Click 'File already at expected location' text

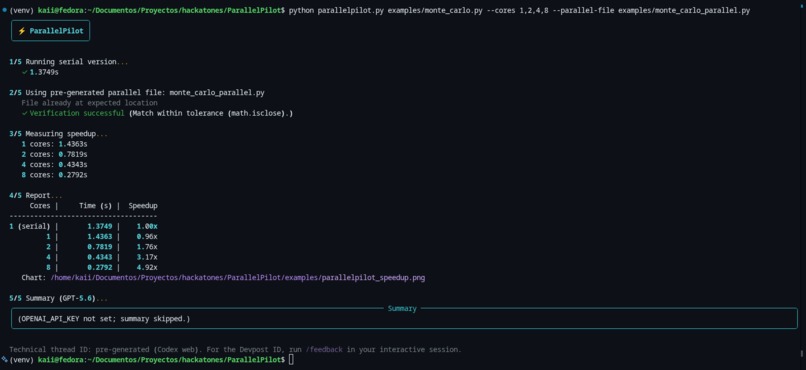click(x=89, y=103)
